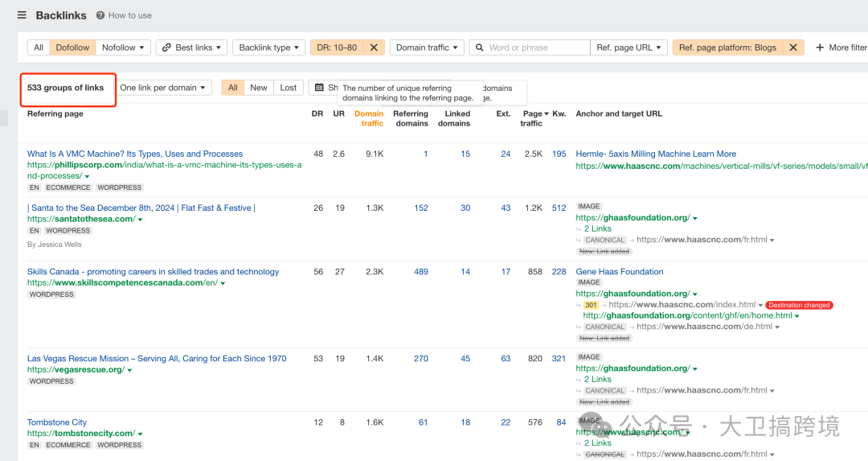Open the Tombstone City page link
This screenshot has height=461, width=868.
tap(57, 422)
